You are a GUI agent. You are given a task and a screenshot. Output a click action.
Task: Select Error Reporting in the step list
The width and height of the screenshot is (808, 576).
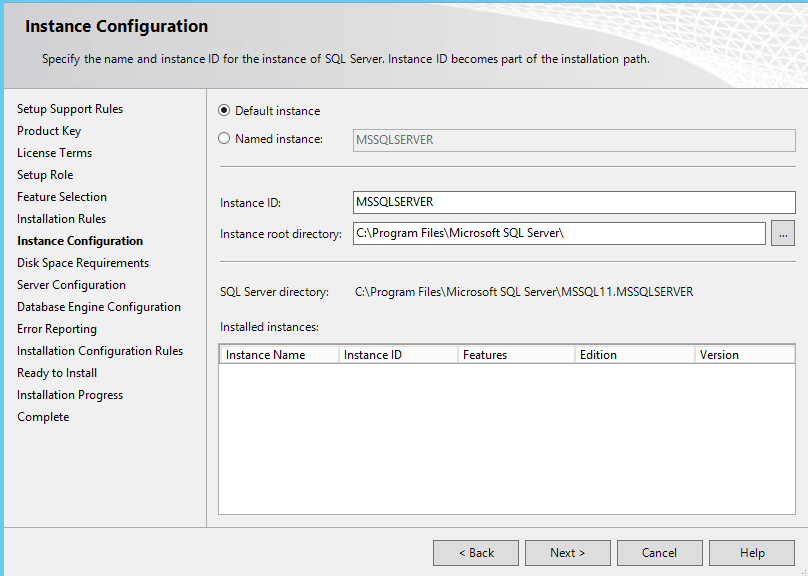pyautogui.click(x=57, y=329)
